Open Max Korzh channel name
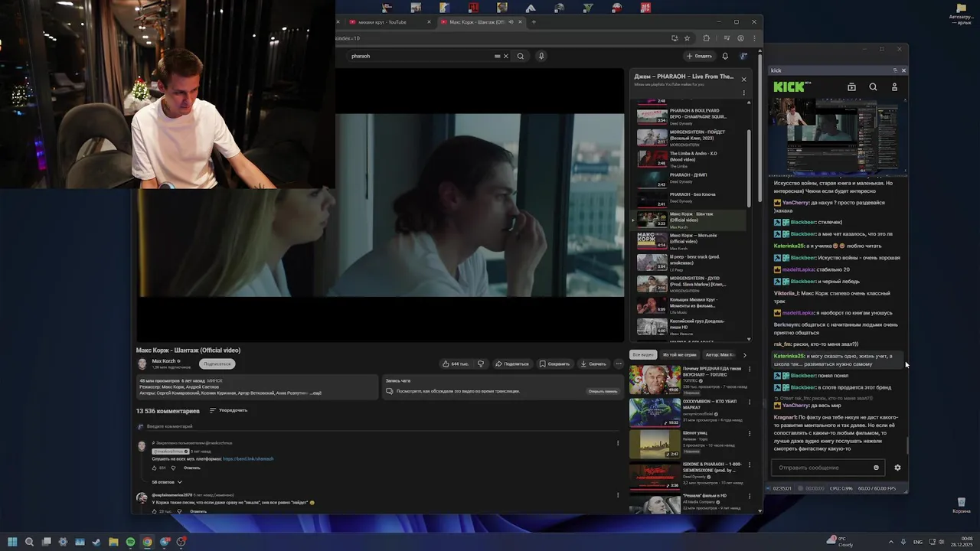Image resolution: width=980 pixels, height=551 pixels. [x=164, y=360]
